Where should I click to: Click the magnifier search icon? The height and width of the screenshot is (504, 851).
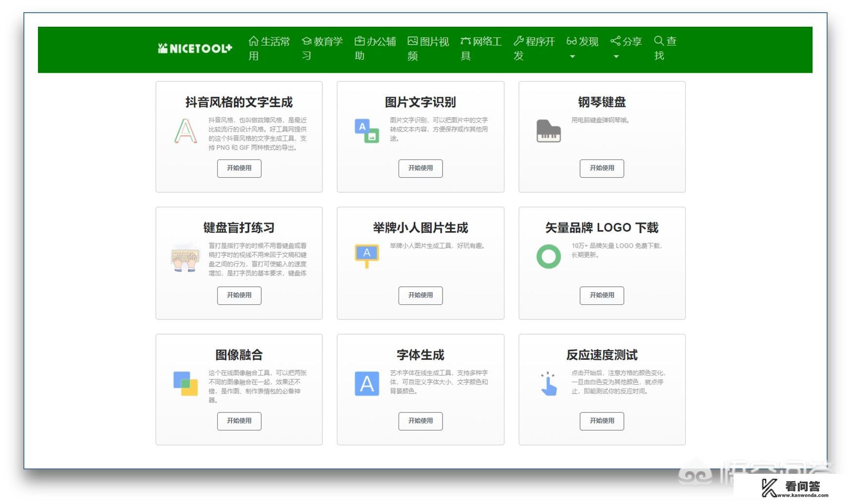(659, 40)
